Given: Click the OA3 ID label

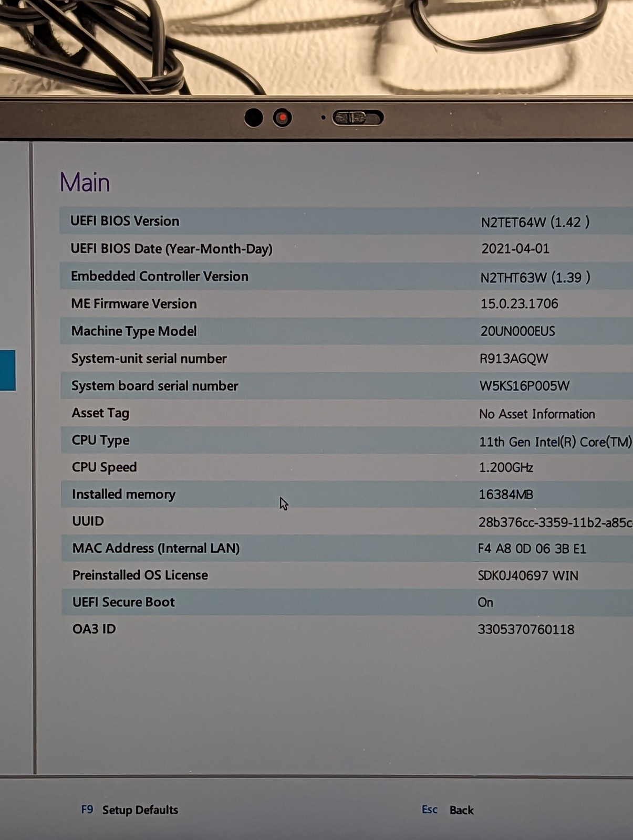Looking at the screenshot, I should 94,629.
